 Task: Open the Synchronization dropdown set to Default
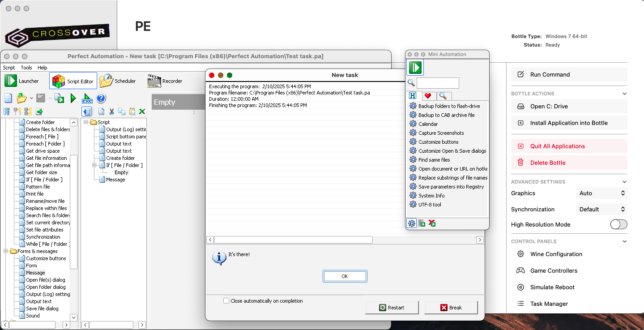pyautogui.click(x=601, y=209)
